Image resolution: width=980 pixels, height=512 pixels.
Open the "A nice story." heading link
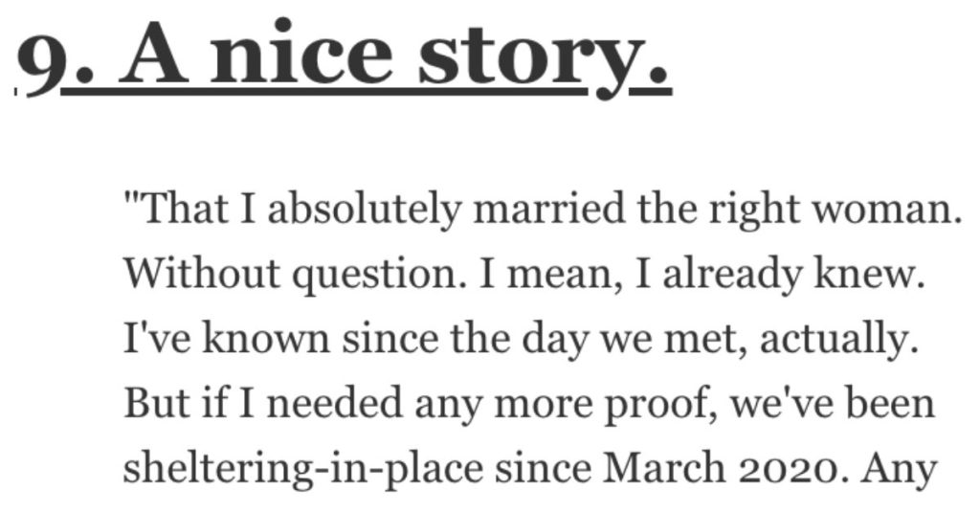367,60
